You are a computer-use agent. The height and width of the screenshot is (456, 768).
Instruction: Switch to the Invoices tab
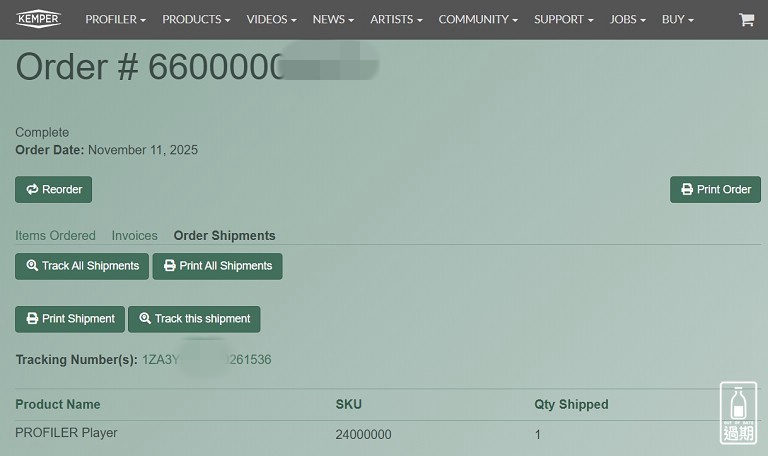pyautogui.click(x=134, y=236)
